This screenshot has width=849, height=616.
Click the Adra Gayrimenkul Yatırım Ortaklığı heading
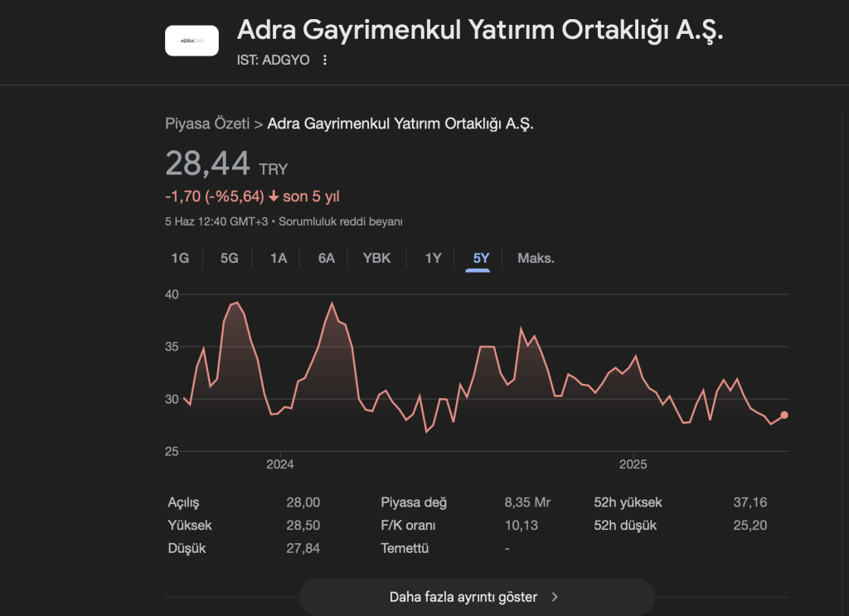480,29
